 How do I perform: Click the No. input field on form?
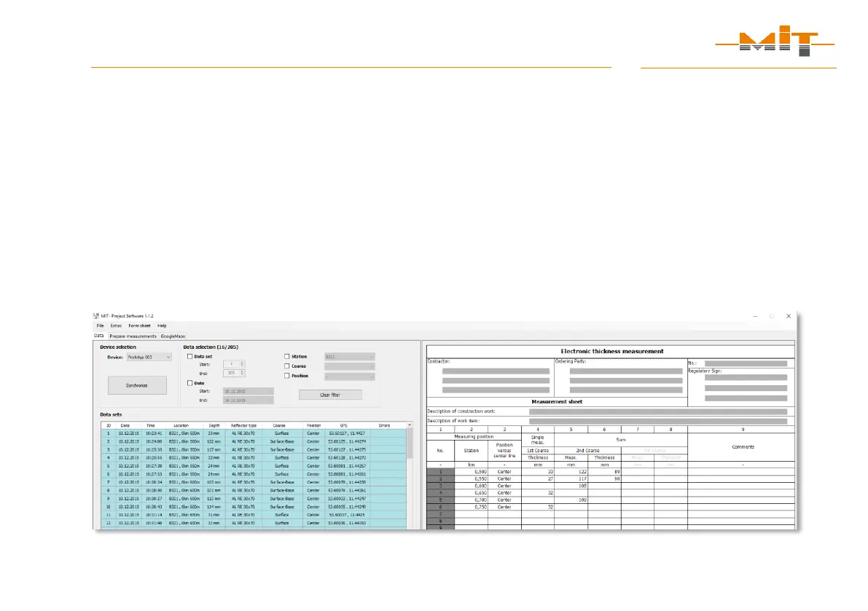click(x=746, y=363)
